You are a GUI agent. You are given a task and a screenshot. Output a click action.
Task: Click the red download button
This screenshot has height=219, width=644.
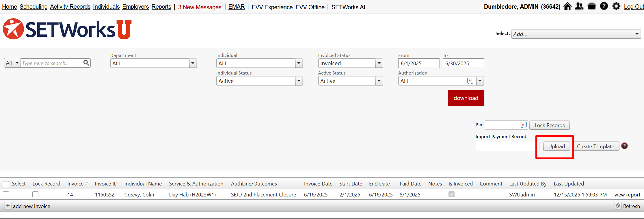click(466, 98)
